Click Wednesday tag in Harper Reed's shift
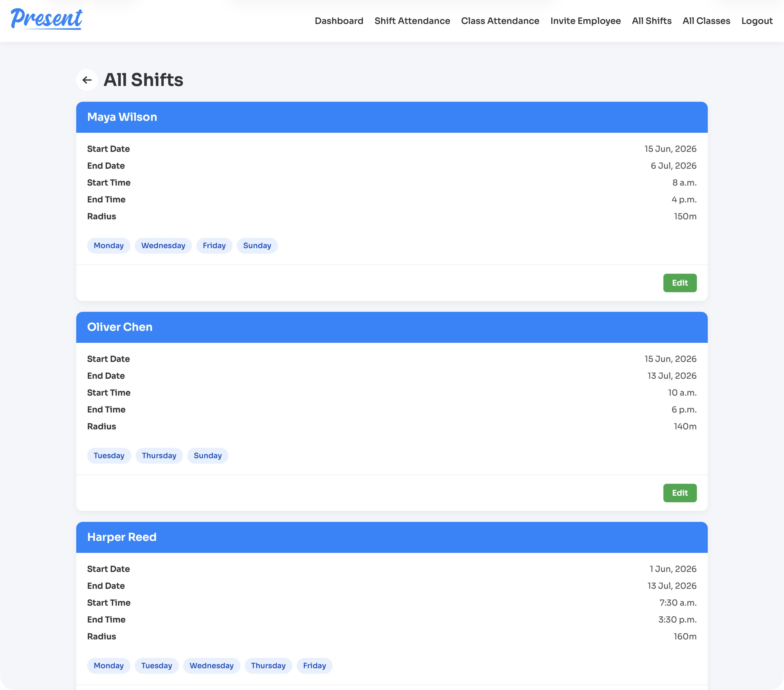 (211, 666)
